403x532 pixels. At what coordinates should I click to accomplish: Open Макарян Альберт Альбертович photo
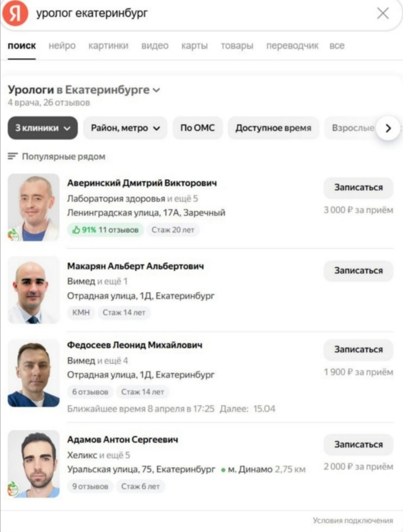[x=33, y=290]
